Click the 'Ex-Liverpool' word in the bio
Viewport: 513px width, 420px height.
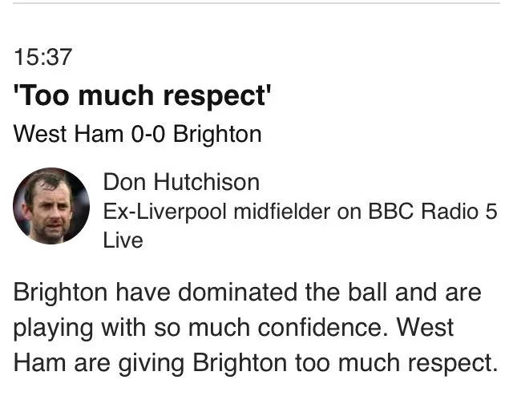pos(151,212)
